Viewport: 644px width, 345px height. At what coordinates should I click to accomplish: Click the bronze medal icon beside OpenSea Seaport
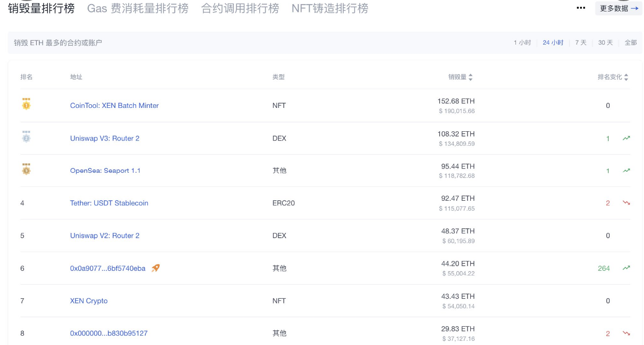[26, 170]
